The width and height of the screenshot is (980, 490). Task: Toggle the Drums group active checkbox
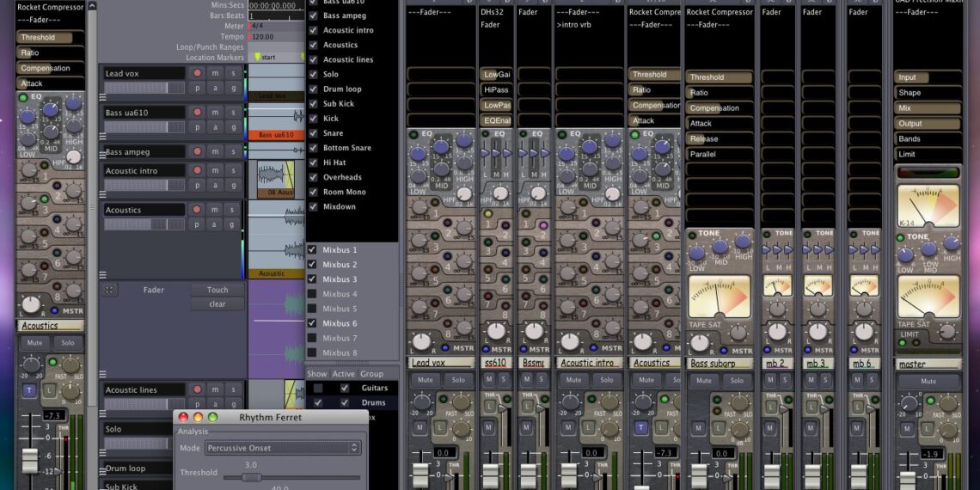345,402
